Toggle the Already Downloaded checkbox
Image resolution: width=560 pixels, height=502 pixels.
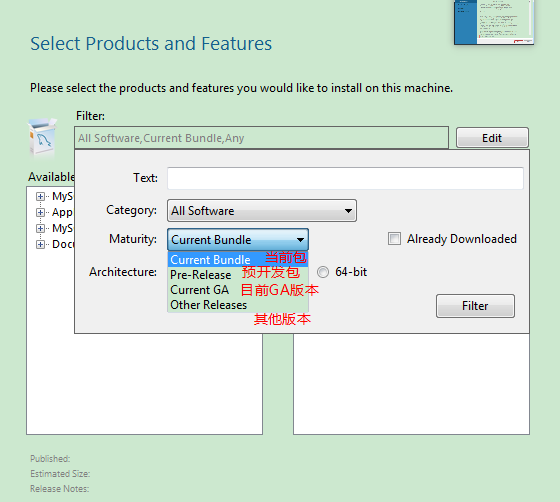coord(394,239)
